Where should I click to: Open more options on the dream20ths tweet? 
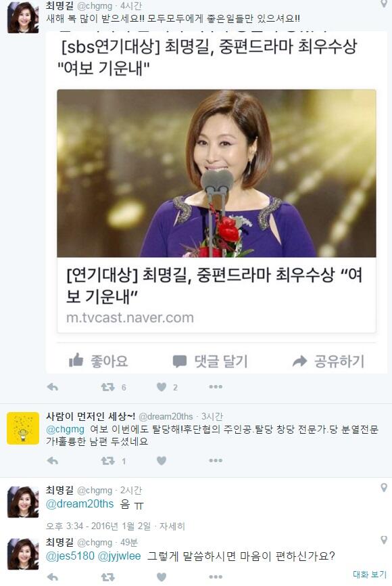(x=216, y=461)
